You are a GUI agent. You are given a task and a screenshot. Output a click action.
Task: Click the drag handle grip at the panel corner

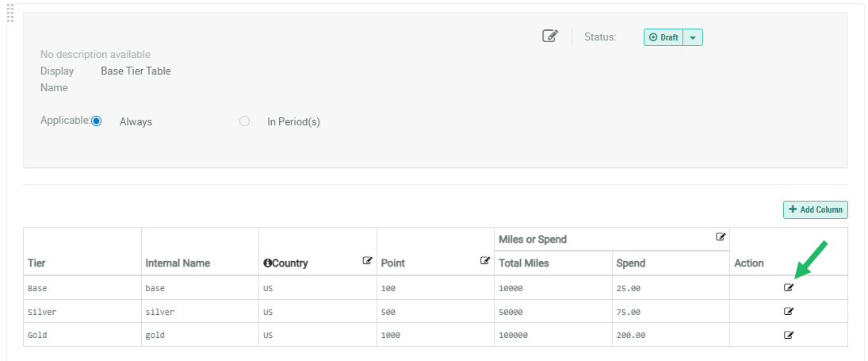(x=10, y=11)
